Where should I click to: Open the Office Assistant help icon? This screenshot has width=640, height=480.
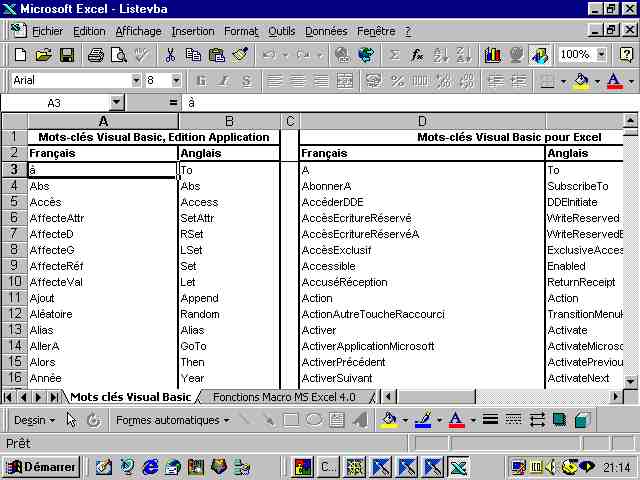point(626,55)
